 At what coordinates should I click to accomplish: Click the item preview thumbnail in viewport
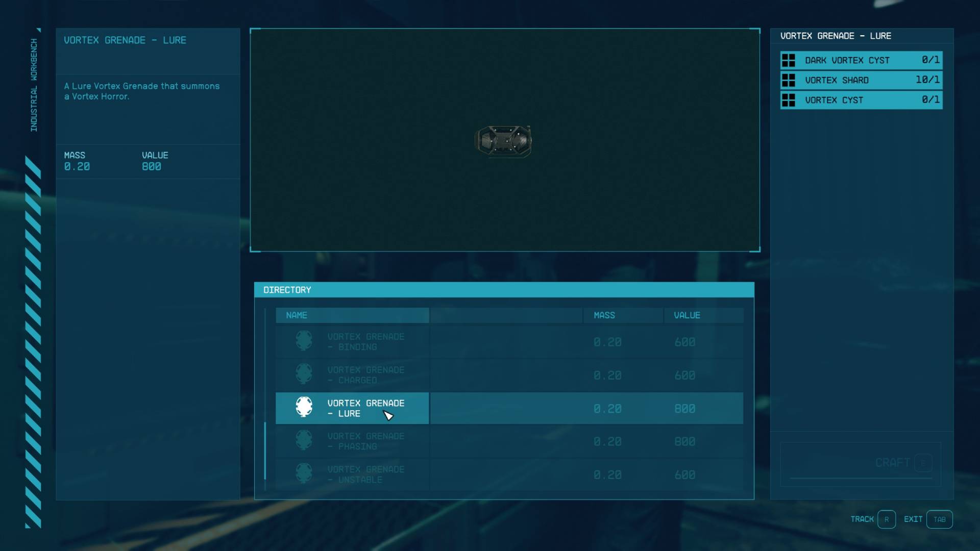504,139
